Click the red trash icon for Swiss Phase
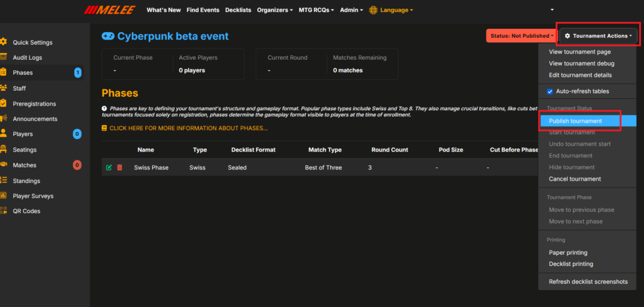 coord(119,168)
